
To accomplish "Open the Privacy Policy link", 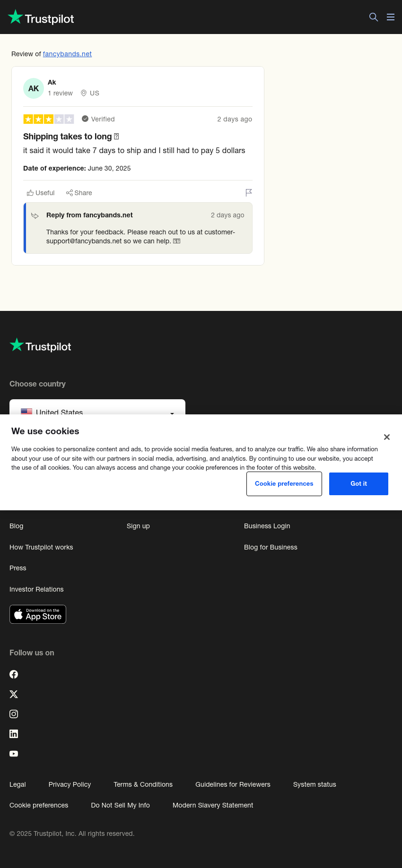I will pos(70,784).
